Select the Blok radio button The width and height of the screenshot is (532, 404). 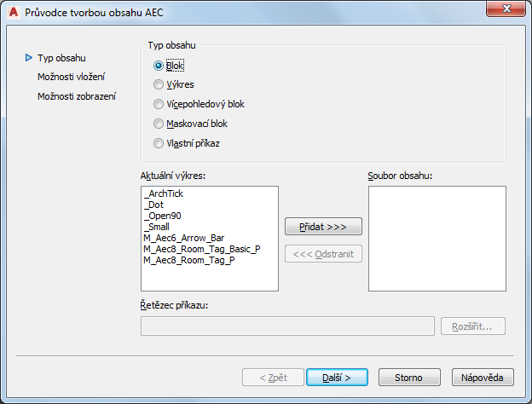tap(158, 65)
